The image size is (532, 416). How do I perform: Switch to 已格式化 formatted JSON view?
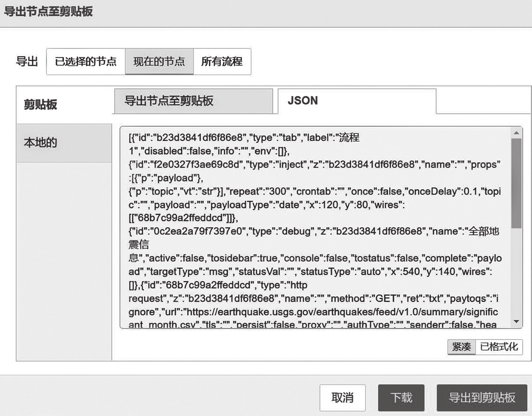click(x=499, y=347)
